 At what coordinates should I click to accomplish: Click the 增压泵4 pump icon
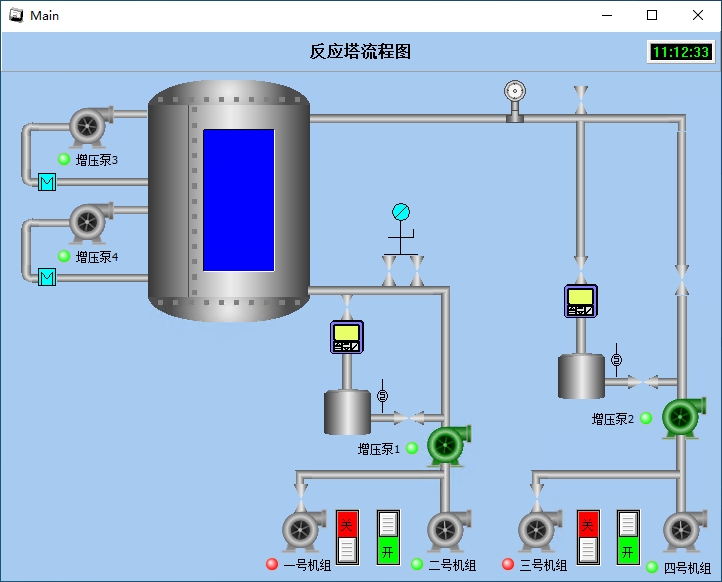[91, 223]
